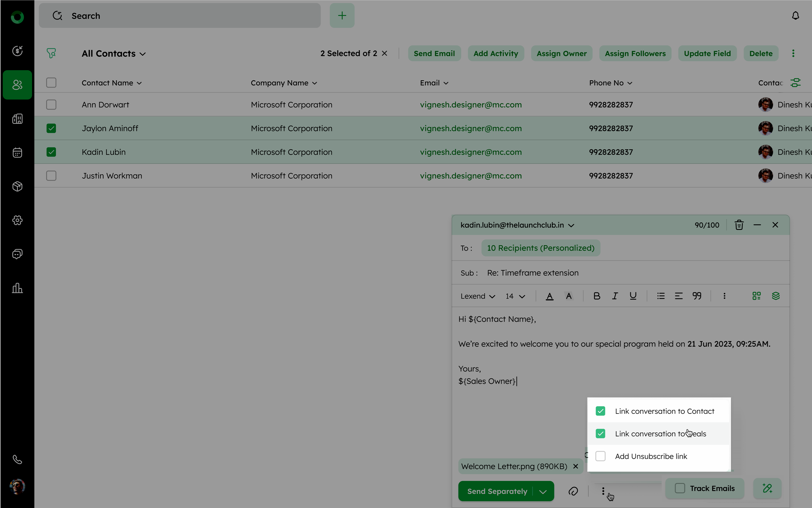The image size is (812, 508).
Task: Enable the Track Emails checkbox
Action: [680, 488]
